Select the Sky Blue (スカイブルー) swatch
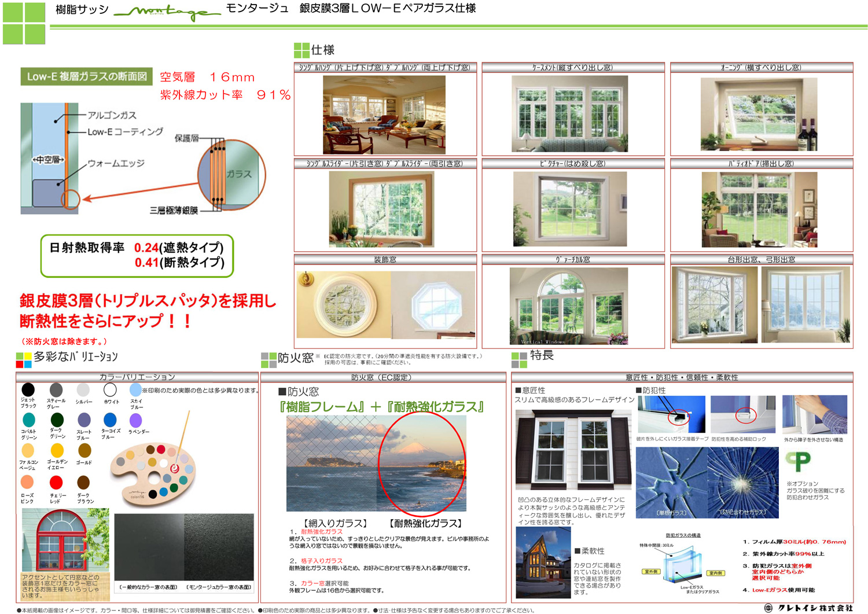 point(136,389)
